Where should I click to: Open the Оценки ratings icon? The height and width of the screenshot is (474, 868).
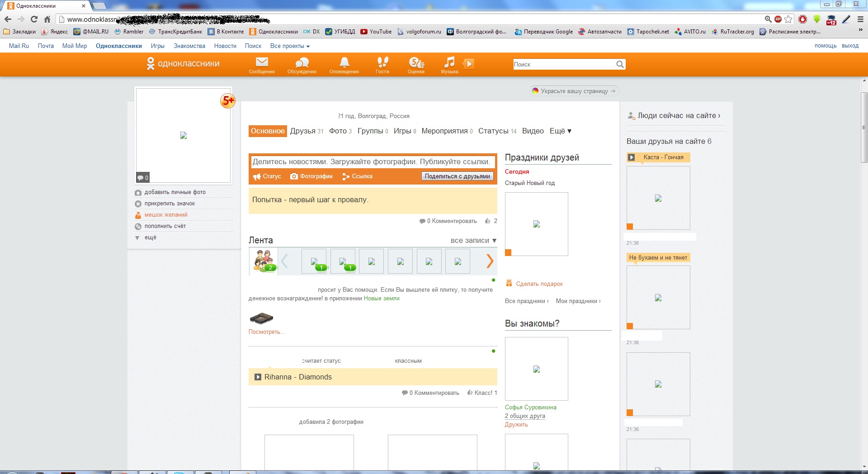pyautogui.click(x=416, y=62)
